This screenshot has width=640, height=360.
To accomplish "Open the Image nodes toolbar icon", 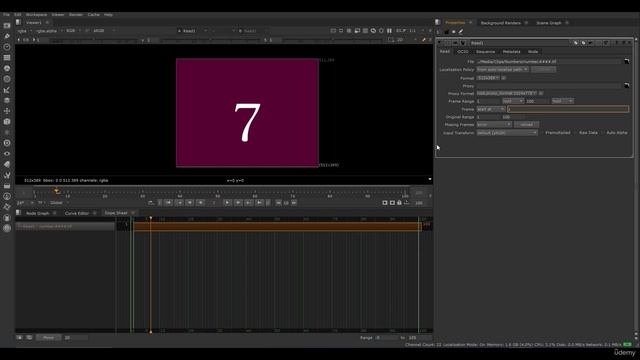I will pyautogui.click(x=7, y=26).
